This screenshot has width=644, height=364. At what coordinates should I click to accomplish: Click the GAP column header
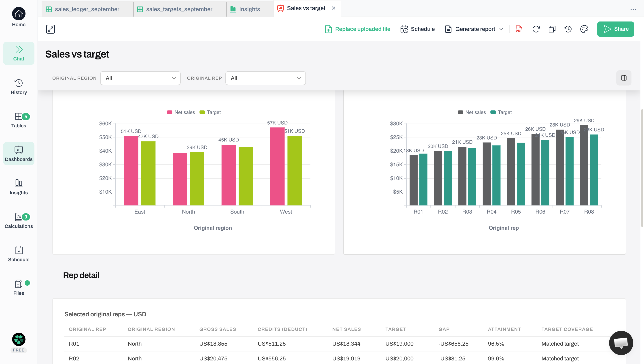click(x=444, y=330)
